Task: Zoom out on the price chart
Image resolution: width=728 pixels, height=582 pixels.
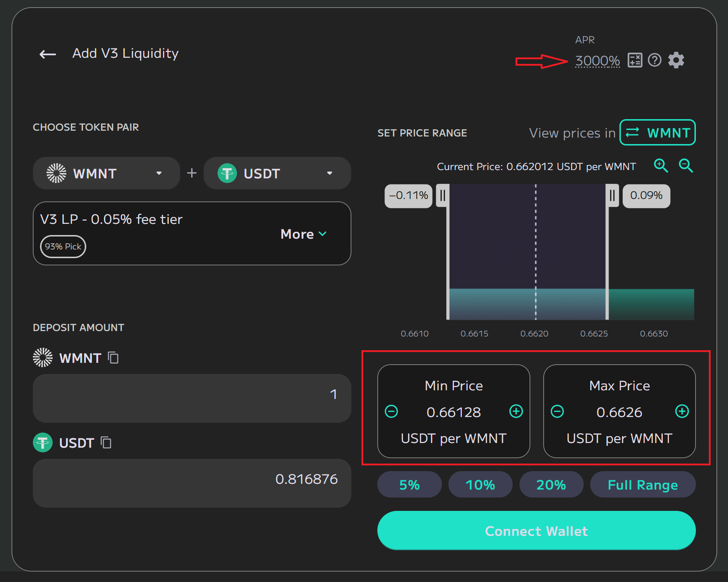Action: click(x=685, y=166)
